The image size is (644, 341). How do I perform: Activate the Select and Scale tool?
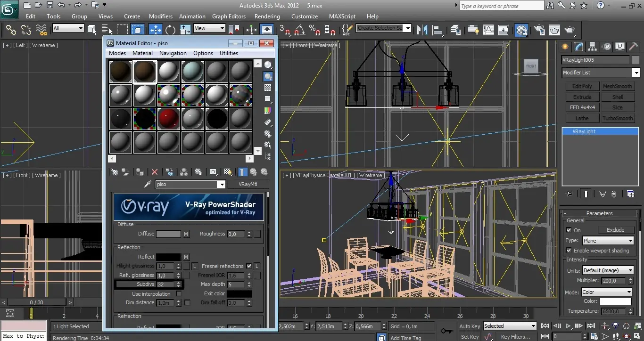185,30
